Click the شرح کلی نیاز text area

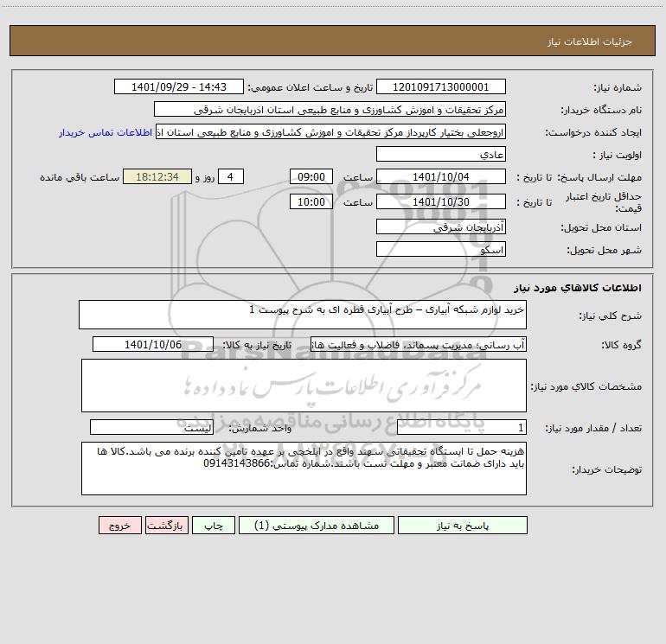[x=303, y=315]
